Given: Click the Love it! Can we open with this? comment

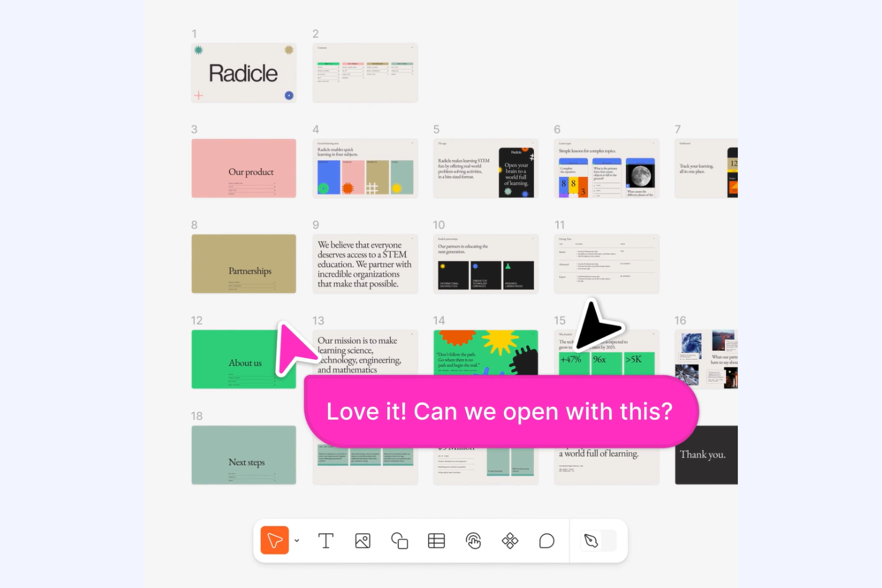Looking at the screenshot, I should tap(501, 411).
